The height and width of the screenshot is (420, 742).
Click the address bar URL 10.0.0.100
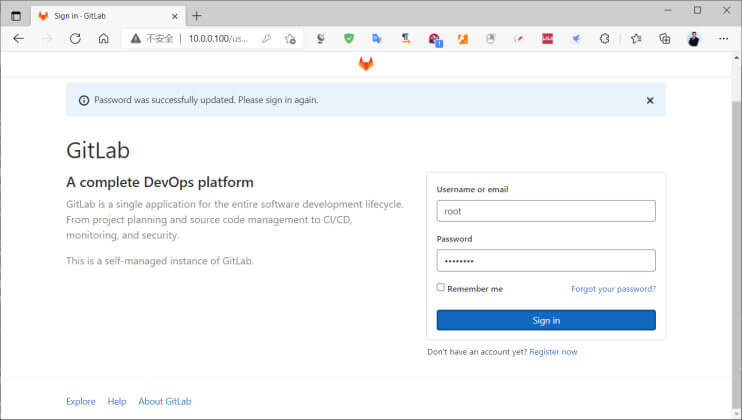[x=218, y=39]
